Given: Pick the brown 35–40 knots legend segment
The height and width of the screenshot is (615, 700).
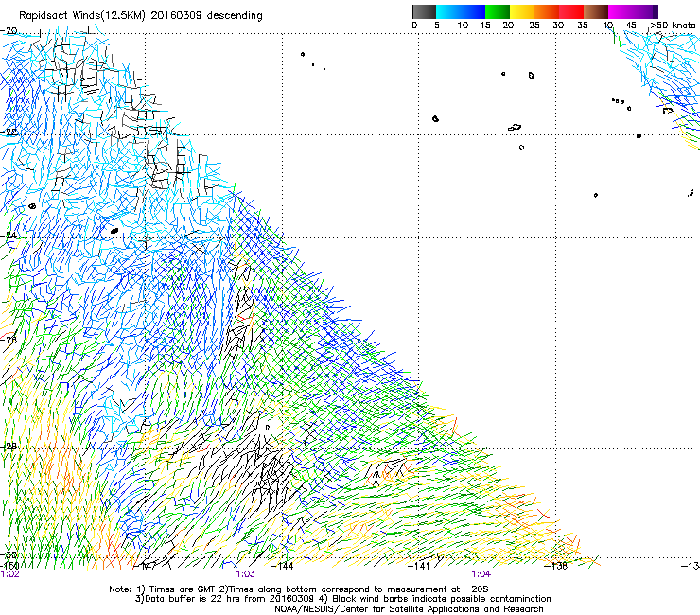Looking at the screenshot, I should click(x=596, y=11).
